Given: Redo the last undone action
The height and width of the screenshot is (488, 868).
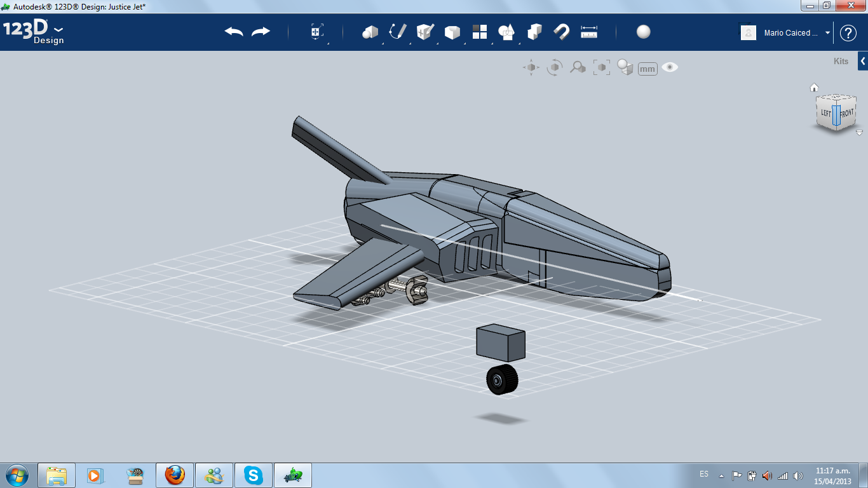Looking at the screenshot, I should pos(261,32).
